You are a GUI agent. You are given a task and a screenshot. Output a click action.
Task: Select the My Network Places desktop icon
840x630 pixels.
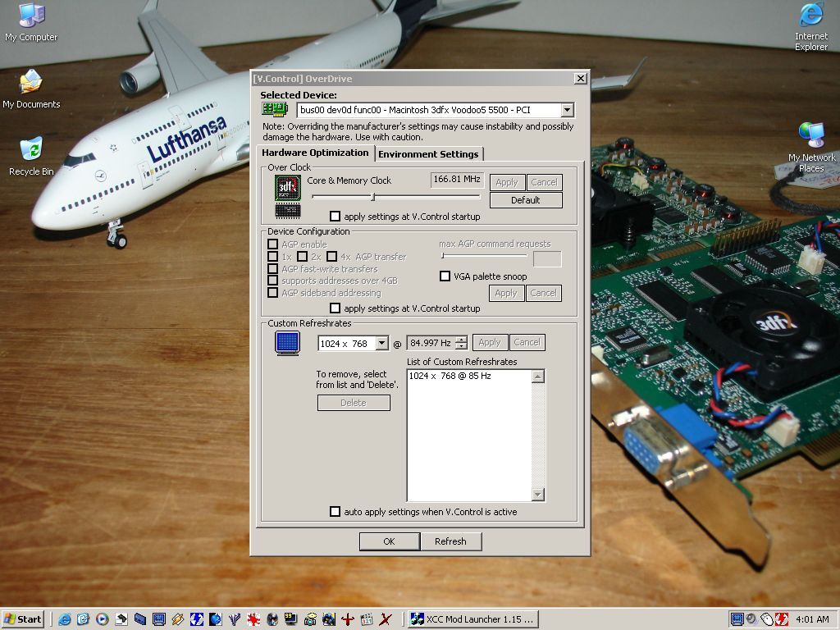tap(811, 148)
